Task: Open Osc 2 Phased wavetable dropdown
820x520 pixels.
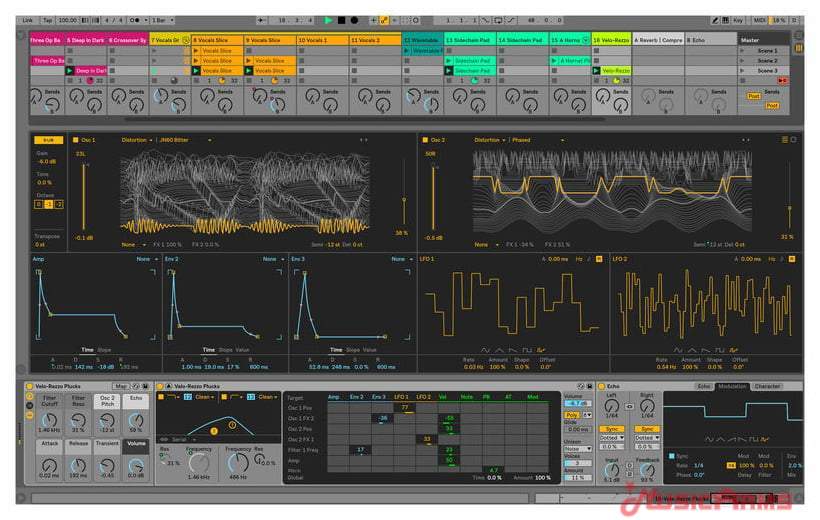Action: click(522, 140)
